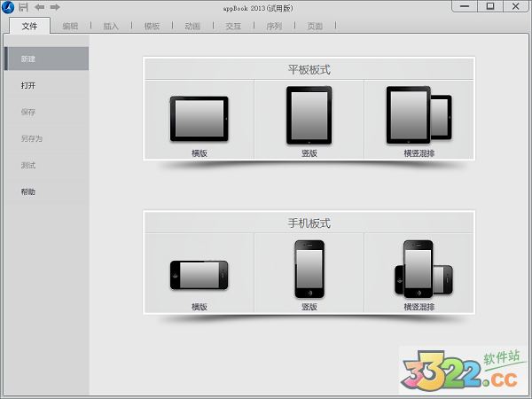The height and width of the screenshot is (399, 532).
Task: Click the appBook logo icon
Action: 8,7
